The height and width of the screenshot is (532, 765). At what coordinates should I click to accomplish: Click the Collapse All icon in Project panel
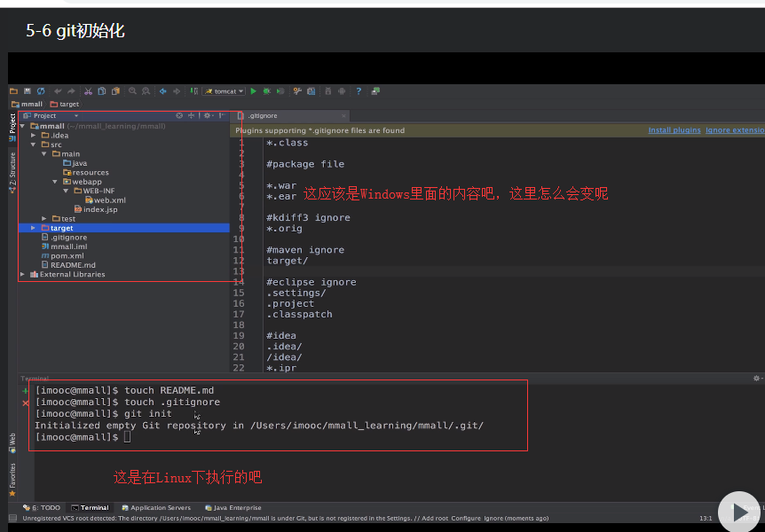point(192,115)
